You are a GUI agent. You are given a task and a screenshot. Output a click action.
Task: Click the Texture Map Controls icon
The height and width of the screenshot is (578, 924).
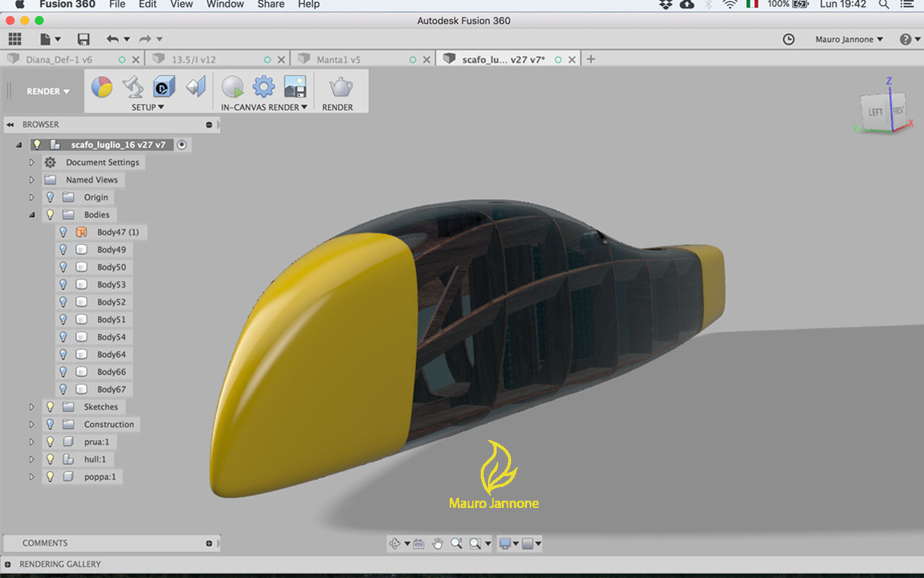(x=196, y=87)
